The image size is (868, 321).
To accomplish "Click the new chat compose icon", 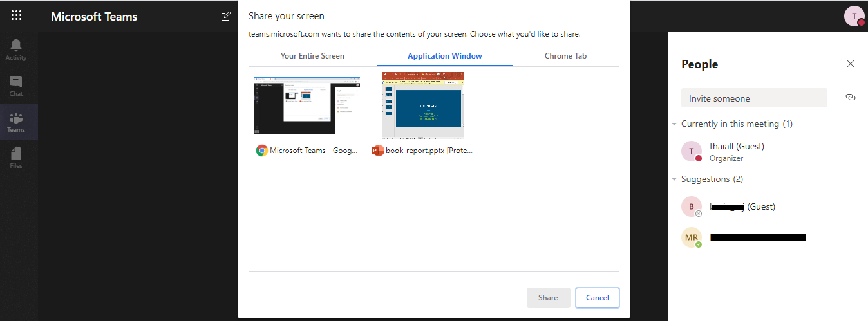I will 225,16.
